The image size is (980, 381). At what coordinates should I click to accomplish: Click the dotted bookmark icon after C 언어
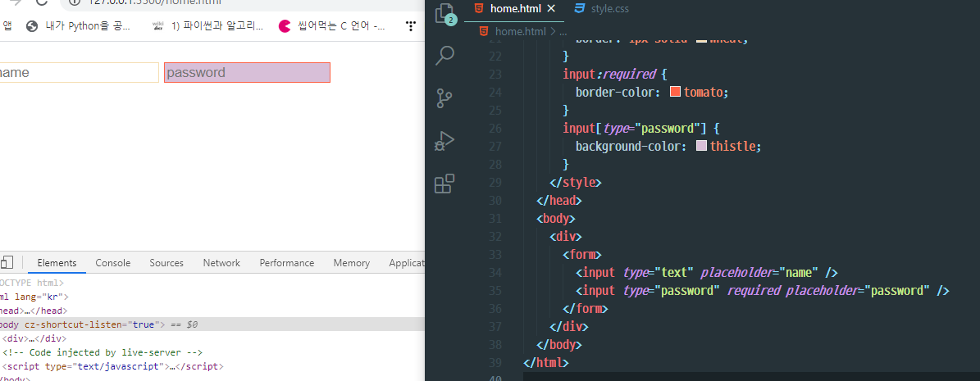point(411,26)
